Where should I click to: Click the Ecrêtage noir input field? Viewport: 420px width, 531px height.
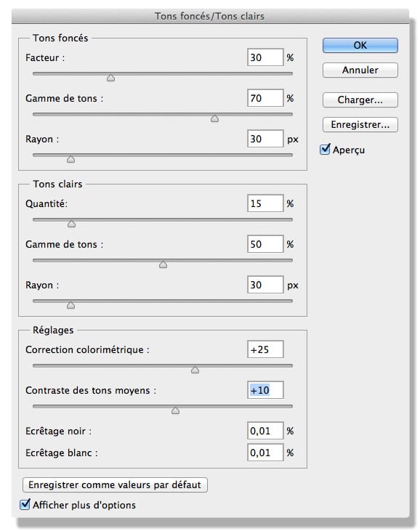click(x=265, y=431)
